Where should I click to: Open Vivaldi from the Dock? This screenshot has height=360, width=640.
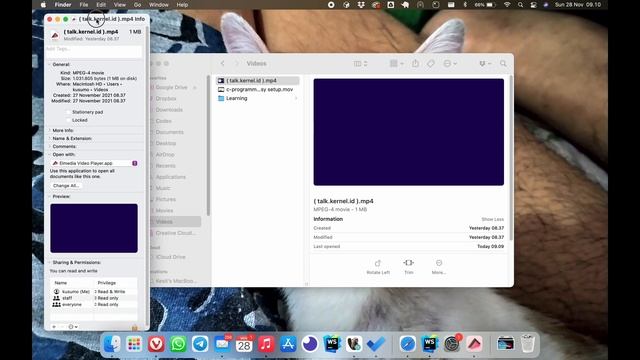(156, 344)
